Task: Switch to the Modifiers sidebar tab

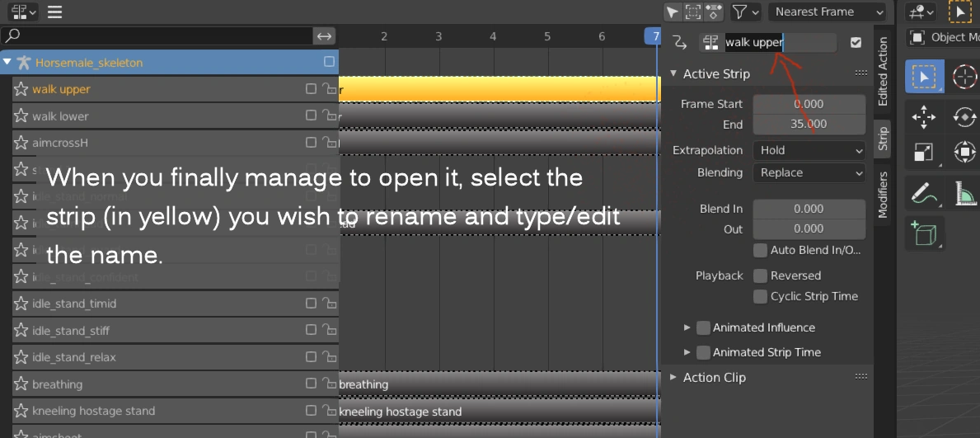Action: pos(883,195)
